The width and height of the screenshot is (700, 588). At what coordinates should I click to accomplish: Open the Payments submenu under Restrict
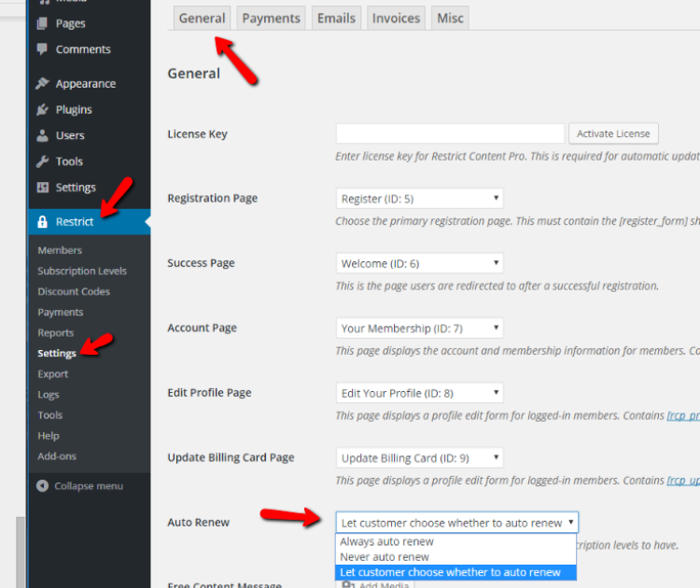click(61, 312)
